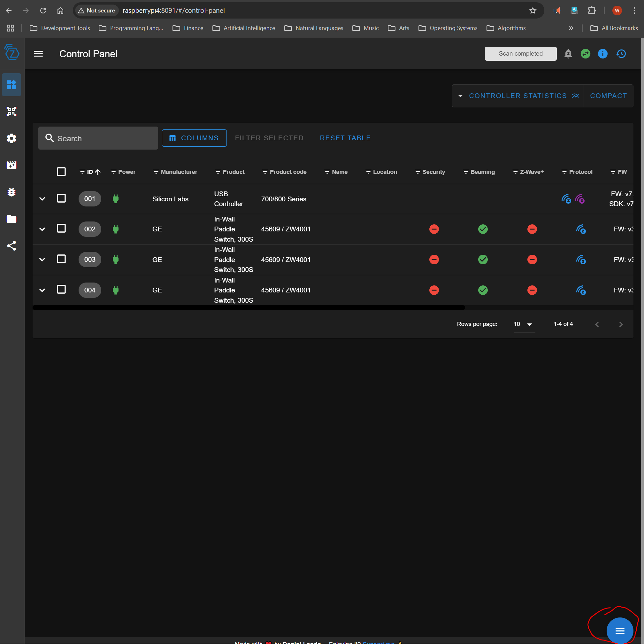Click the browser address bar URL
The height and width of the screenshot is (644, 644).
click(x=174, y=10)
